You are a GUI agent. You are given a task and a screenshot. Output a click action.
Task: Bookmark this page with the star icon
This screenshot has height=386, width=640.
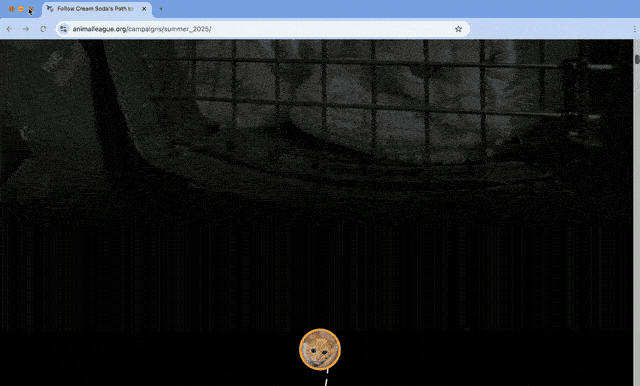(x=458, y=29)
